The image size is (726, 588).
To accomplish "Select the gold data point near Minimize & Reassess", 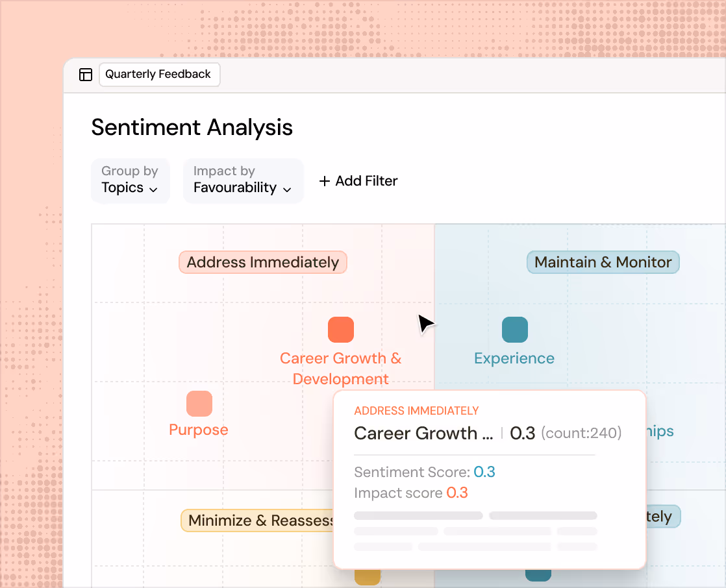I will pos(367,575).
